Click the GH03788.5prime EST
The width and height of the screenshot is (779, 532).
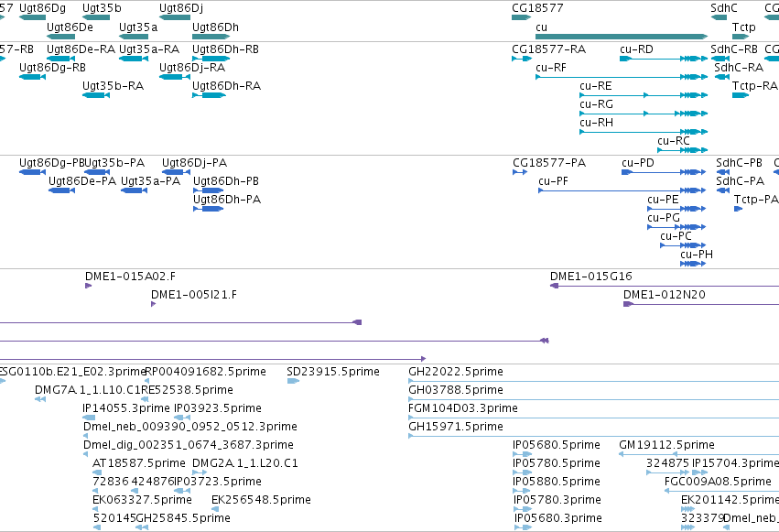point(594,399)
